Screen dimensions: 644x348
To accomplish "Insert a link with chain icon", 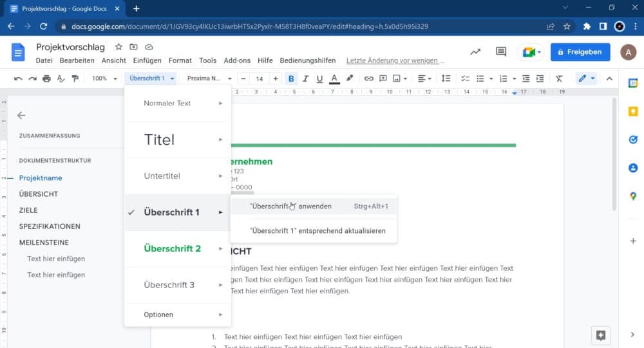I will 369,78.
